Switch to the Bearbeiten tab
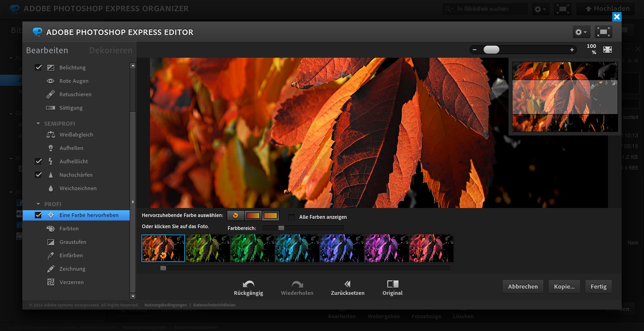 47,51
